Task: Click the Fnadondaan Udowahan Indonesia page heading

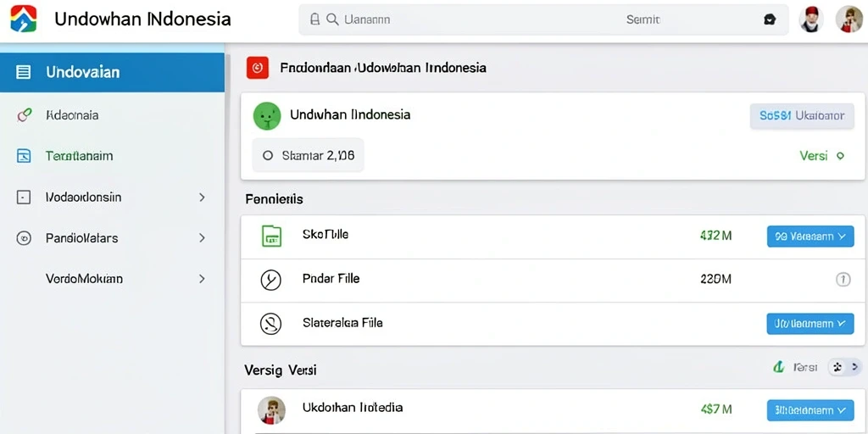Action: click(x=383, y=68)
